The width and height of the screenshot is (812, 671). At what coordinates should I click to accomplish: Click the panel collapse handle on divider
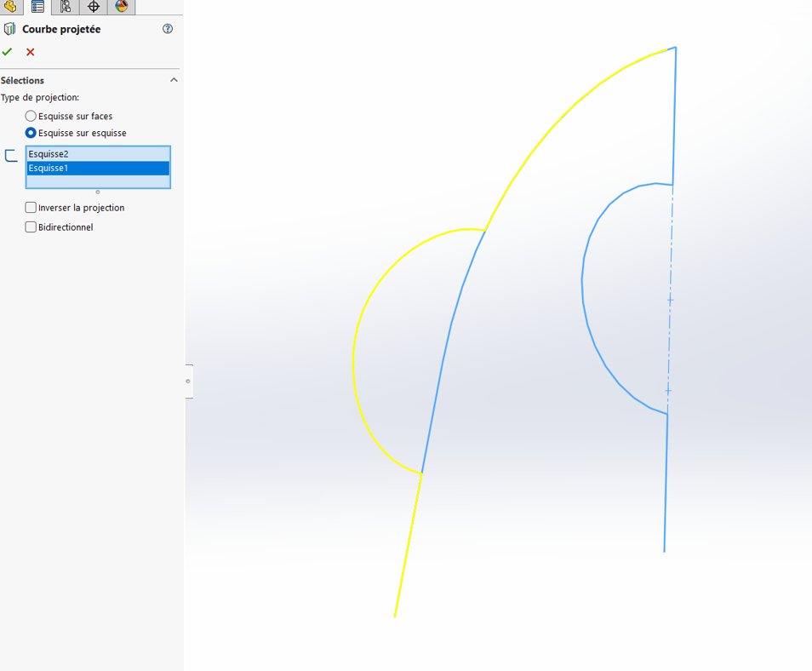click(188, 381)
